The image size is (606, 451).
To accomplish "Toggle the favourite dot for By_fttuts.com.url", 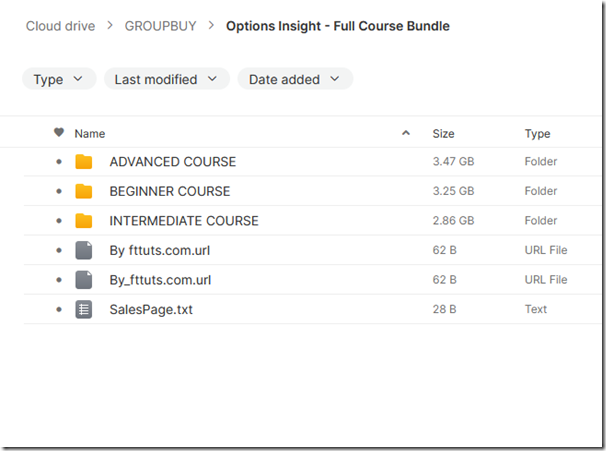I will point(59,280).
